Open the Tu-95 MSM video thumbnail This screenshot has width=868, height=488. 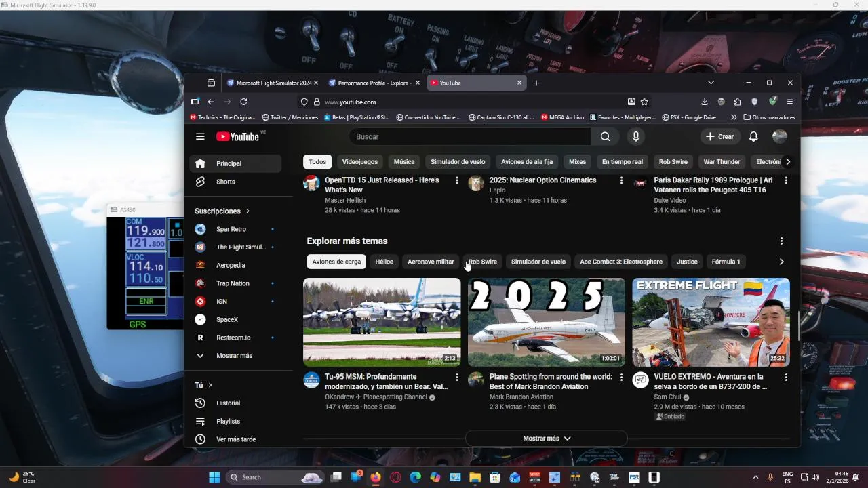pyautogui.click(x=382, y=322)
